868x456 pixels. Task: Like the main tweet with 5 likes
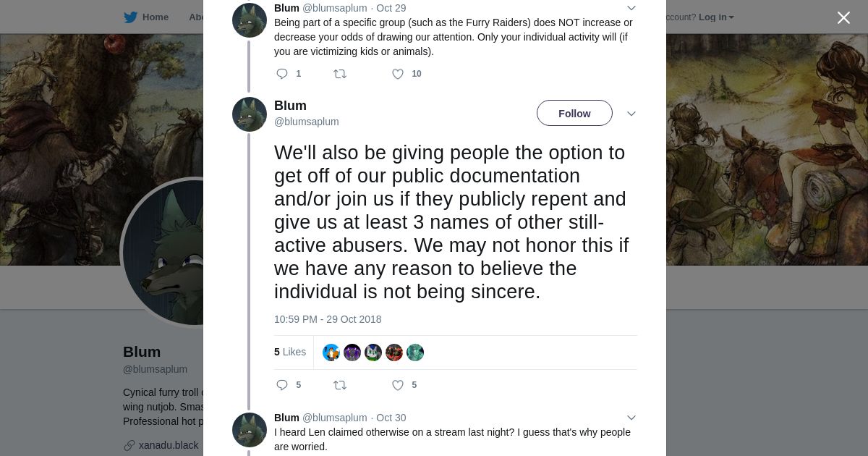coord(398,385)
